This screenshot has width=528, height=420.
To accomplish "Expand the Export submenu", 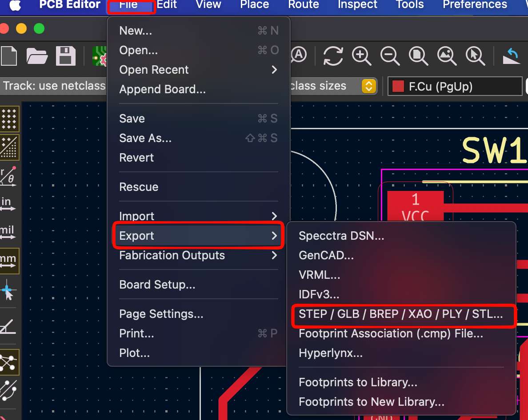I will point(199,235).
